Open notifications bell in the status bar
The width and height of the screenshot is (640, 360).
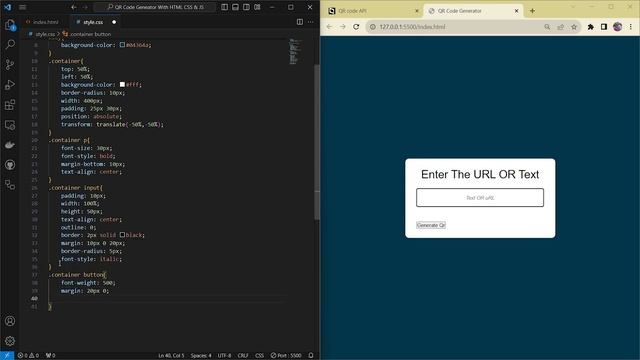[x=311, y=356]
